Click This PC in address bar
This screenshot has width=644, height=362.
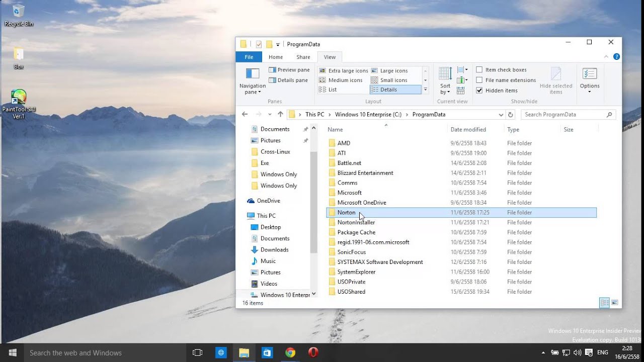pos(314,115)
